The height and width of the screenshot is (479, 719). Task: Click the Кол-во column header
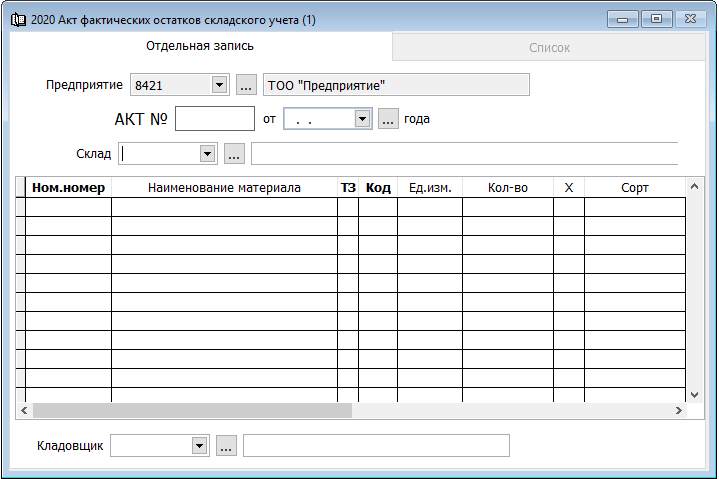tap(507, 188)
